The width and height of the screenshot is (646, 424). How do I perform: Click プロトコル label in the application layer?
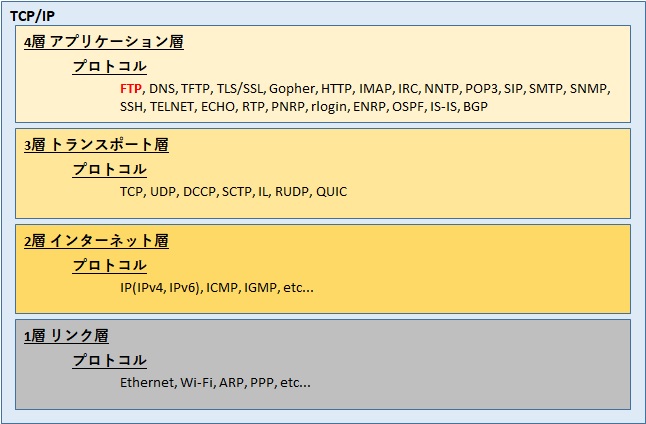109,66
